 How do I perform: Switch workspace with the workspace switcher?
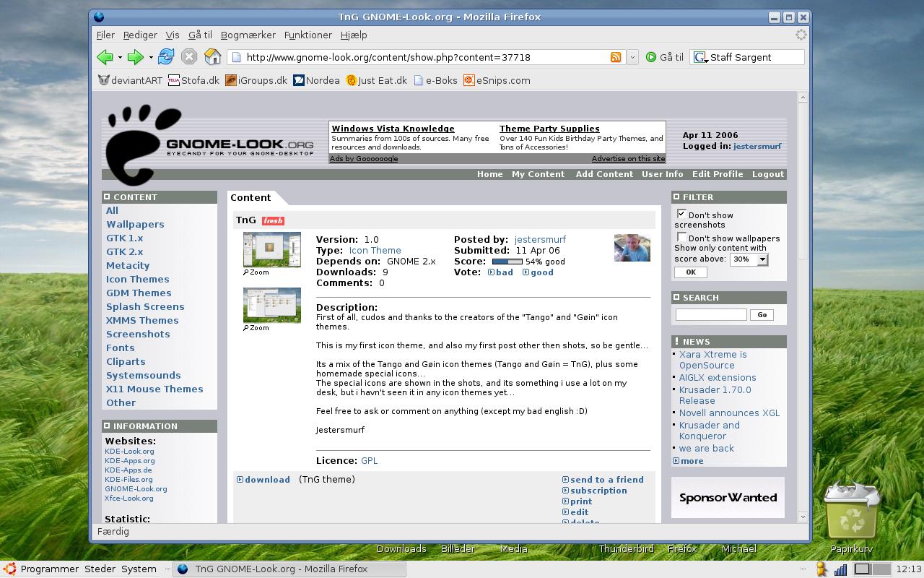click(x=872, y=569)
